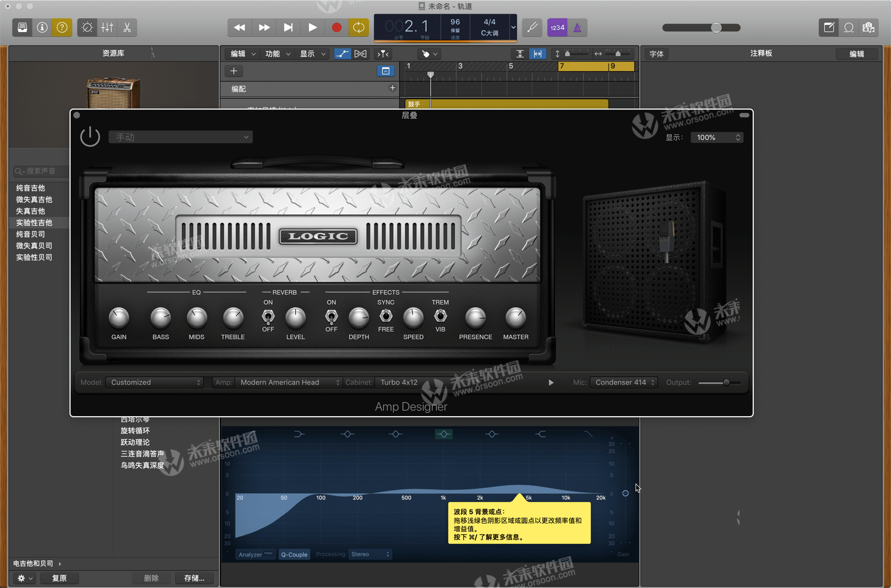Open the Media Browser icon
The width and height of the screenshot is (891, 588).
click(868, 28)
